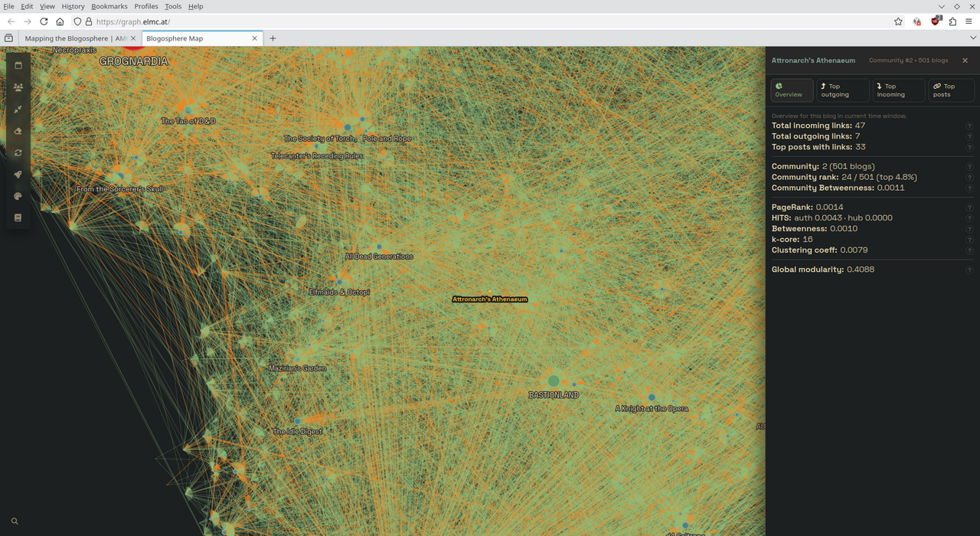The image size is (980, 536).
Task: Show help for PageRank metric
Action: (969, 208)
